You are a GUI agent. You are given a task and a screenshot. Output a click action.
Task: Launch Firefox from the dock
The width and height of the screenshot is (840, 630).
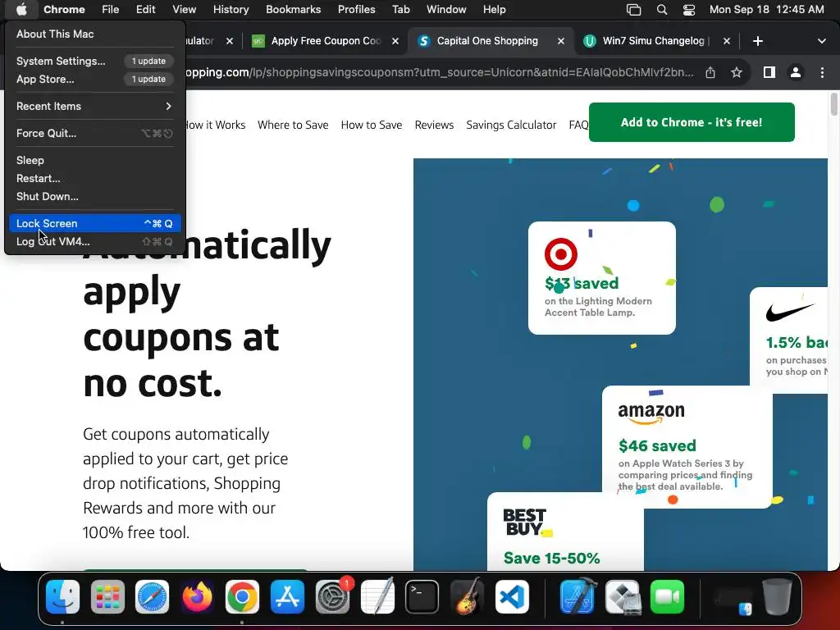197,597
